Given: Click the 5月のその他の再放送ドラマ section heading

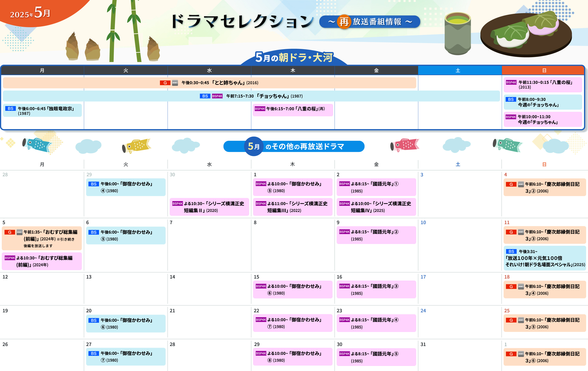Looking at the screenshot, I should point(294,146).
